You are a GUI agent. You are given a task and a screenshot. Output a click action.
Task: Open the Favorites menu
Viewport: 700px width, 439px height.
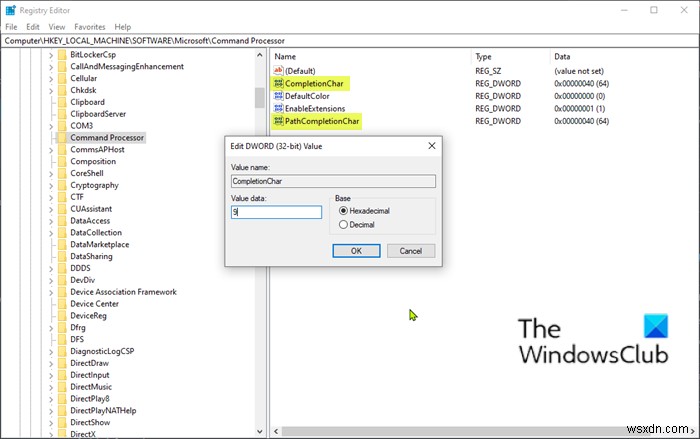90,27
